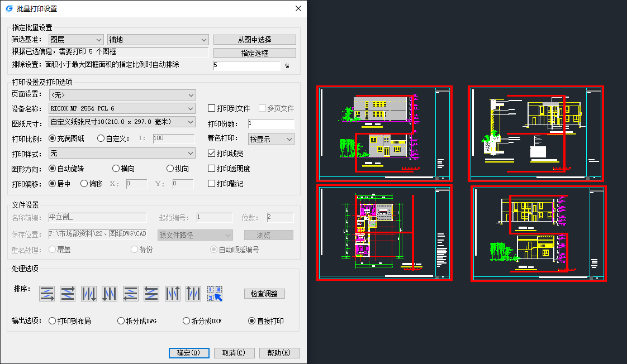Select sort icon with left arrow on top line
Screen dimensions: 627x364
151,294
